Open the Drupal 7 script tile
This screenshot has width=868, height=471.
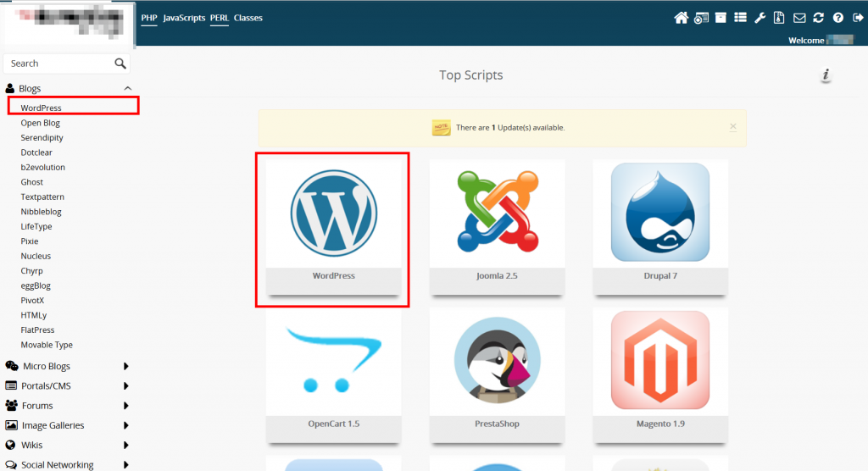[660, 228]
